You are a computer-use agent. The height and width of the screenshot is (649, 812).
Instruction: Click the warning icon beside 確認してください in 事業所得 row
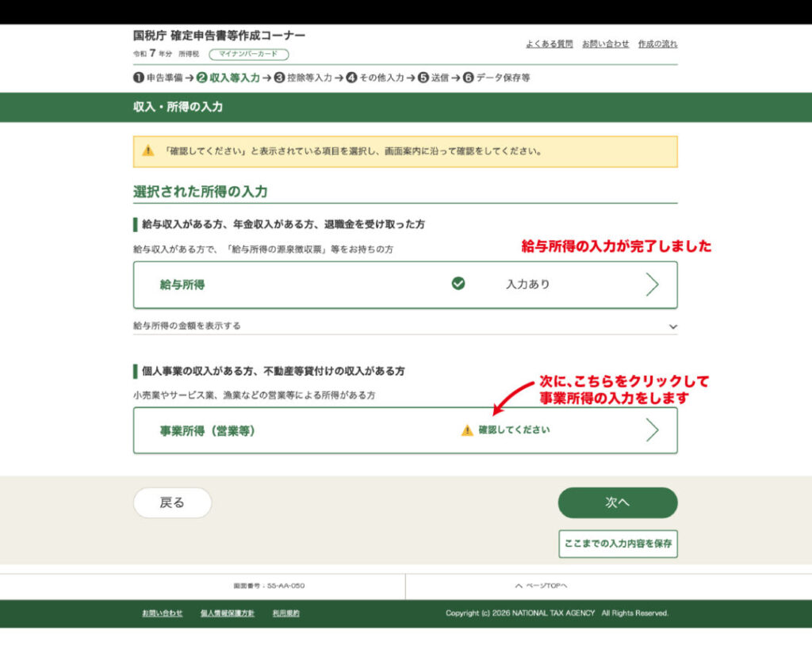point(467,430)
